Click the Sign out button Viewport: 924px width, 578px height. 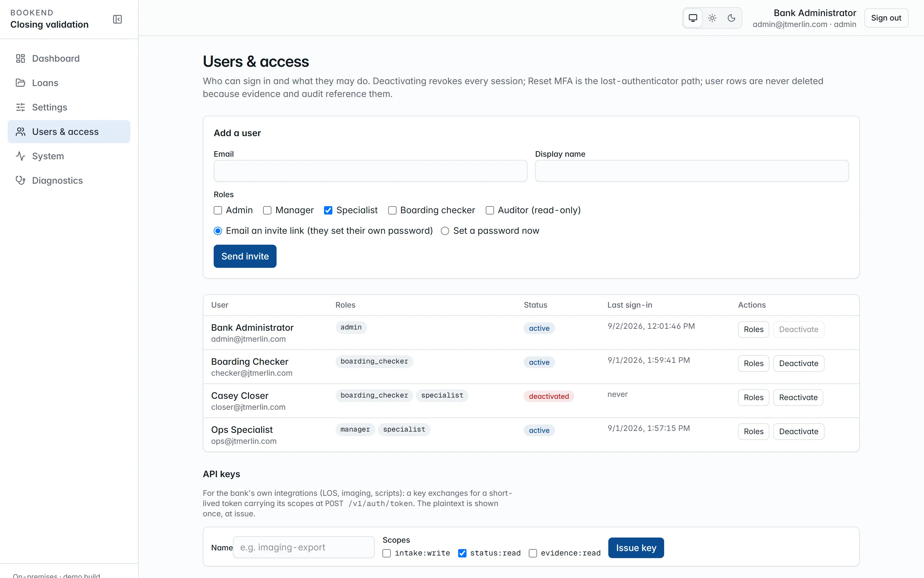point(886,18)
